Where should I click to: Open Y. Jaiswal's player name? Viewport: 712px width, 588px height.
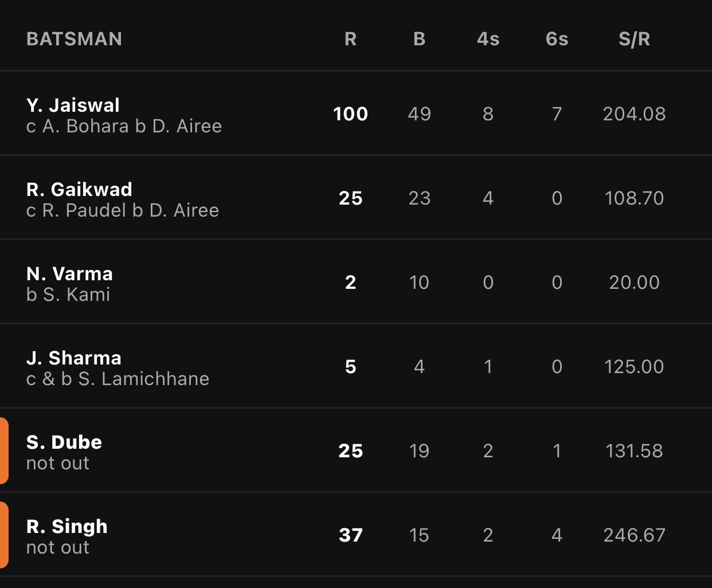point(73,105)
